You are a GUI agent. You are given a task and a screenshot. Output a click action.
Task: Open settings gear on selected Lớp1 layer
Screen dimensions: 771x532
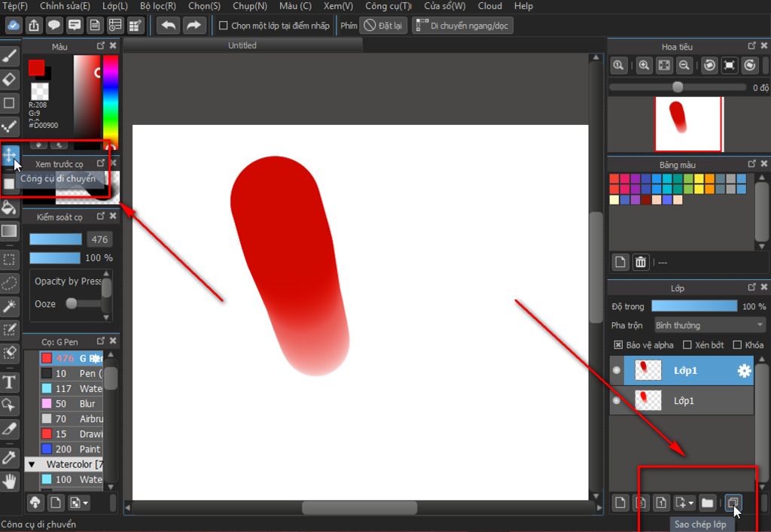744,370
